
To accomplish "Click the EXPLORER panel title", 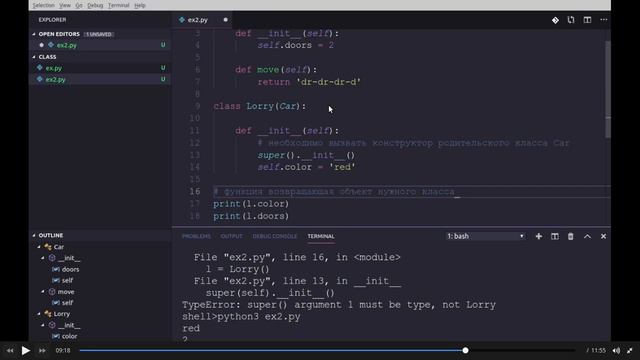I will pos(52,20).
